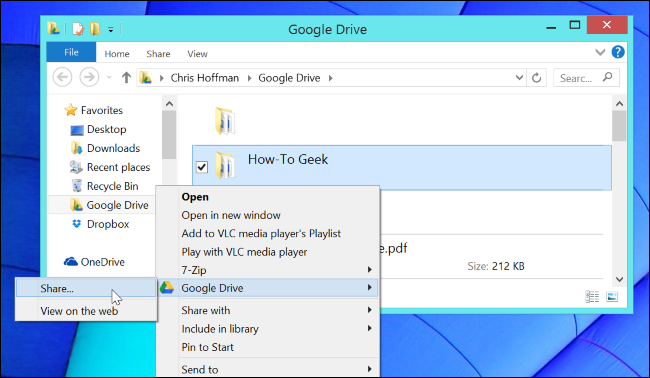Expand the 7-Zip submenu
The image size is (650, 378).
point(268,270)
